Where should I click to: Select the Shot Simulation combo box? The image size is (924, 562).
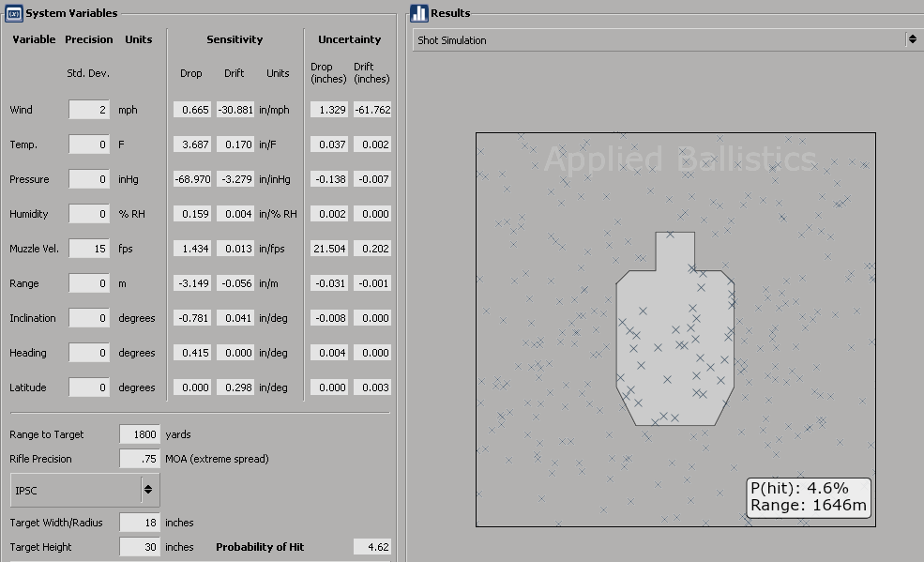[x=666, y=40]
